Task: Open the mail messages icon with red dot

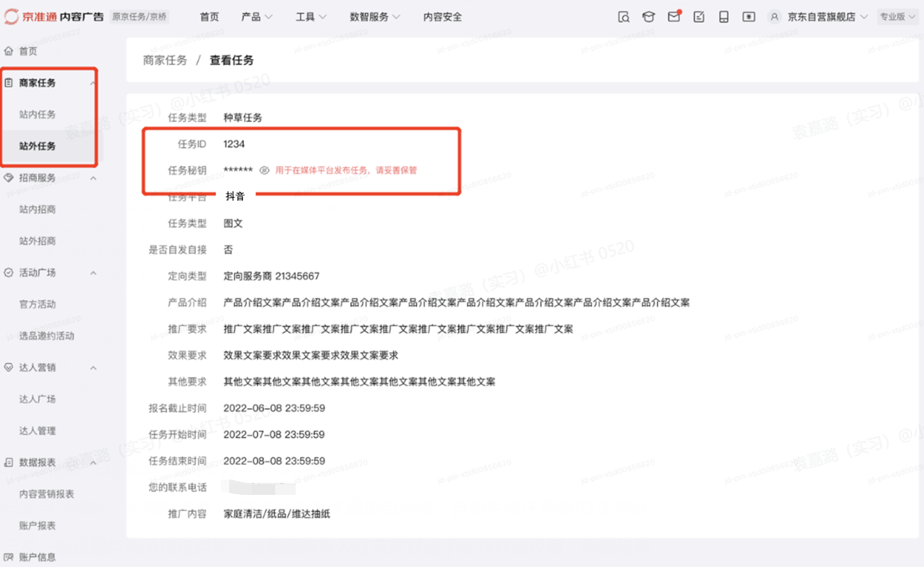Action: 674,16
